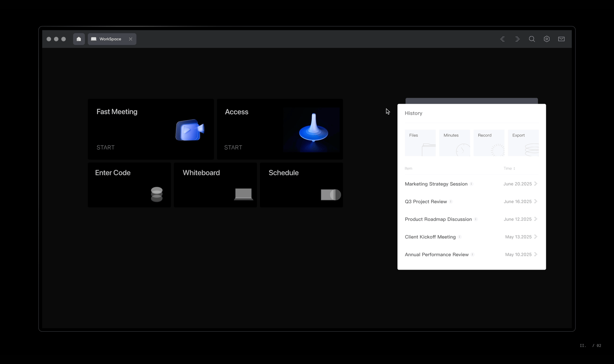This screenshot has width=614, height=364.
Task: Open the Record tile in History
Action: pyautogui.click(x=489, y=143)
